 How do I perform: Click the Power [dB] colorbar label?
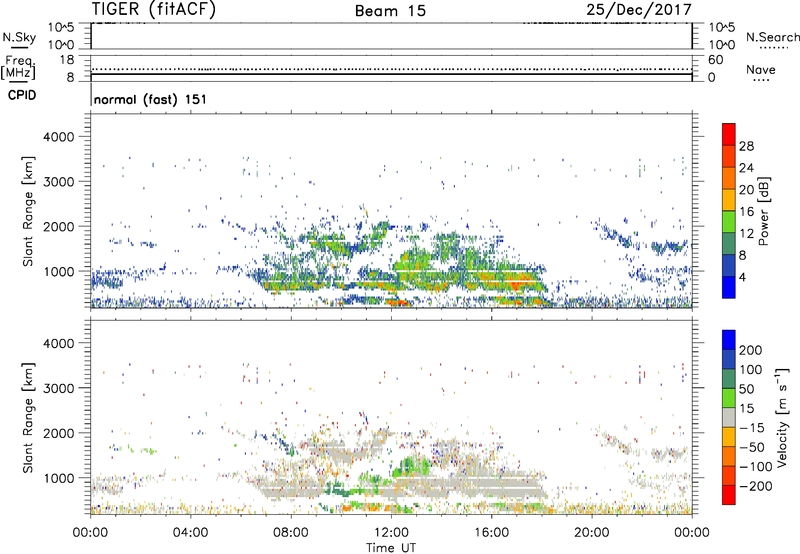click(x=763, y=211)
